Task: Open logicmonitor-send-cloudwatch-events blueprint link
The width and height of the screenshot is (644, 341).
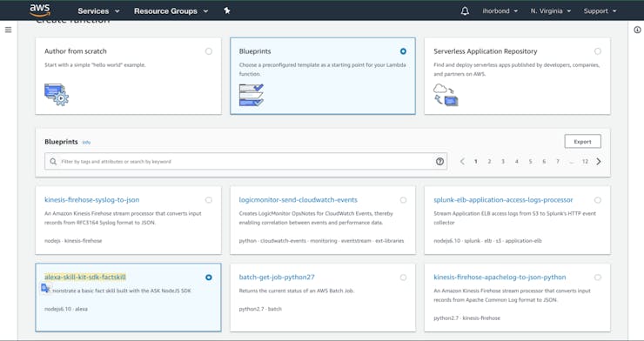Action: 299,200
